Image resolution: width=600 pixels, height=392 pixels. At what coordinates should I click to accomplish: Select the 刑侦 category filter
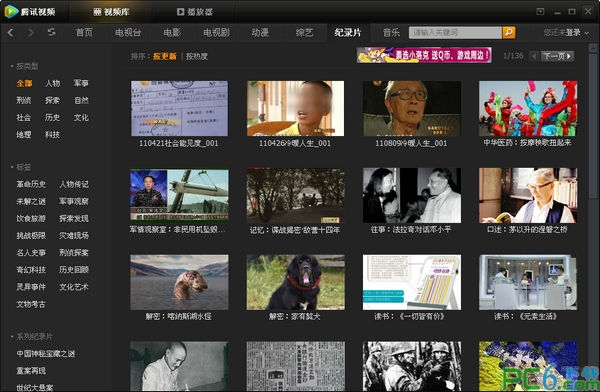23,100
